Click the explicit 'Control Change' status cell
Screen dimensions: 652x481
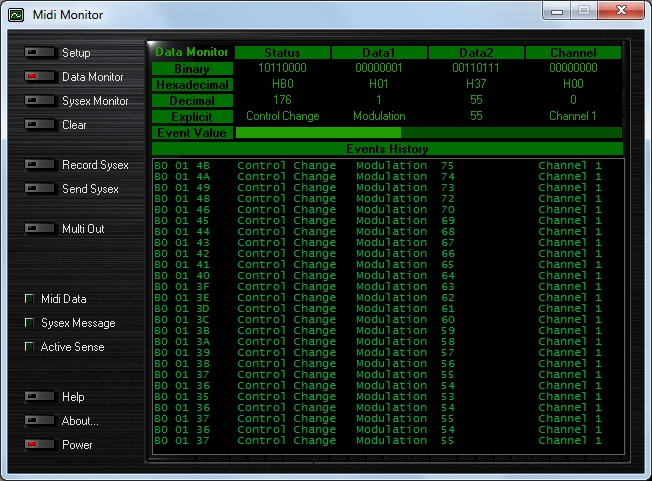click(283, 116)
